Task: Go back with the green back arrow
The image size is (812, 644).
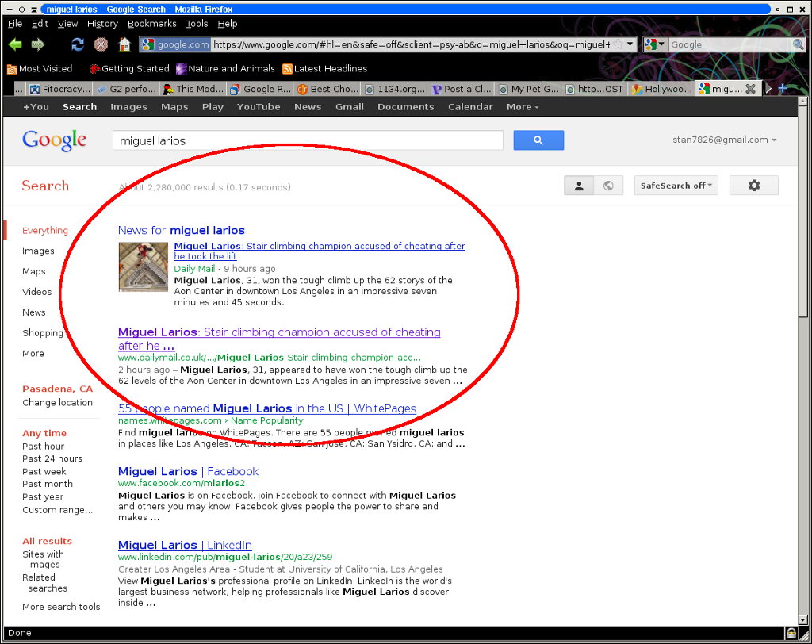Action: [x=15, y=44]
